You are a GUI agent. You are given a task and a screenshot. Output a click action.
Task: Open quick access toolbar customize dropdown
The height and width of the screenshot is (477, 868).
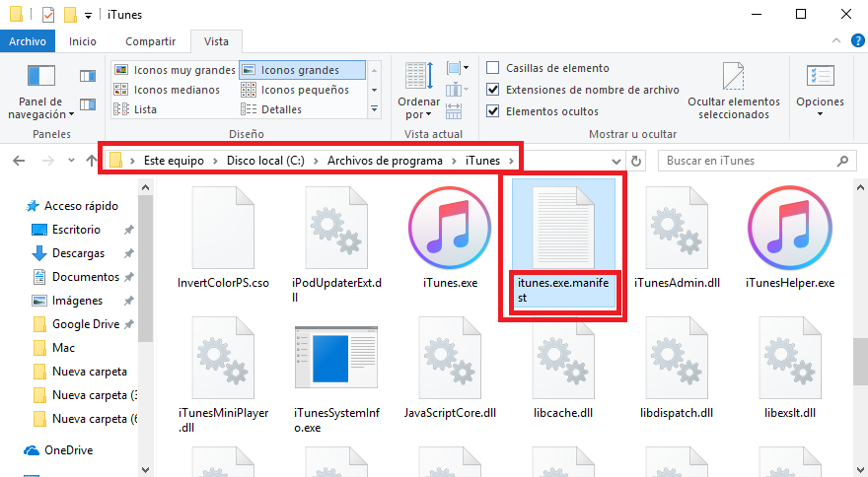(88, 16)
